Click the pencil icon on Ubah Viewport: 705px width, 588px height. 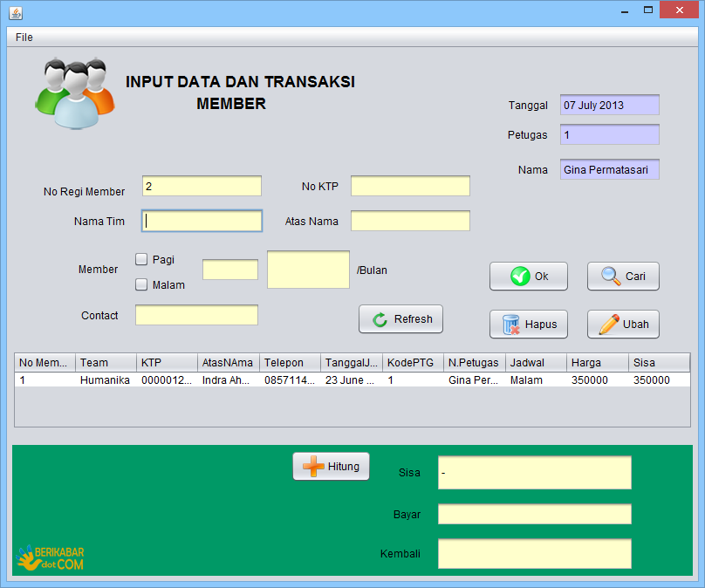pyautogui.click(x=610, y=324)
